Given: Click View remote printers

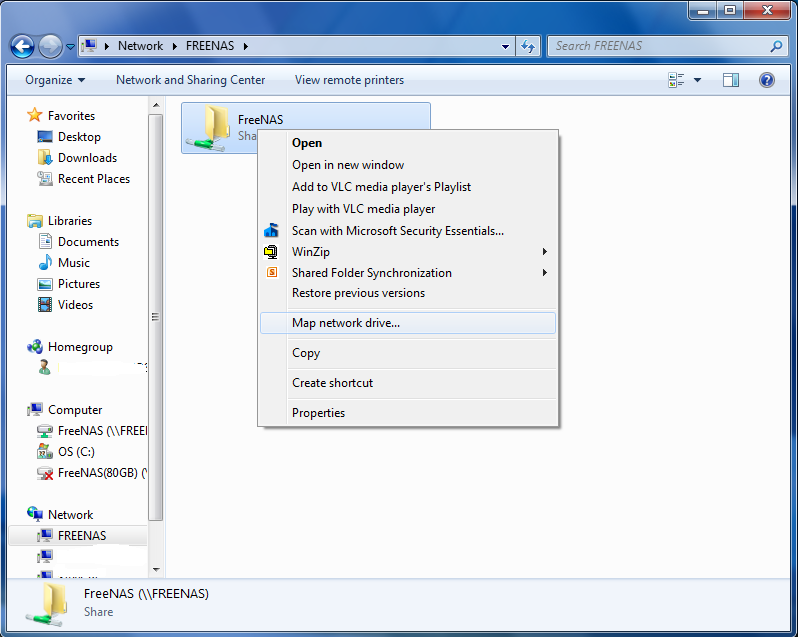Looking at the screenshot, I should pyautogui.click(x=349, y=80).
